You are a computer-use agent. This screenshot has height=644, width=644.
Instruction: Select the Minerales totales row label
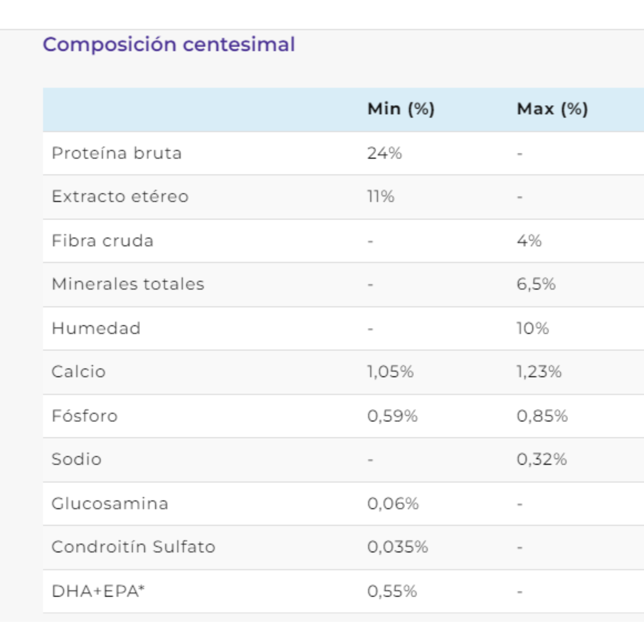click(128, 284)
